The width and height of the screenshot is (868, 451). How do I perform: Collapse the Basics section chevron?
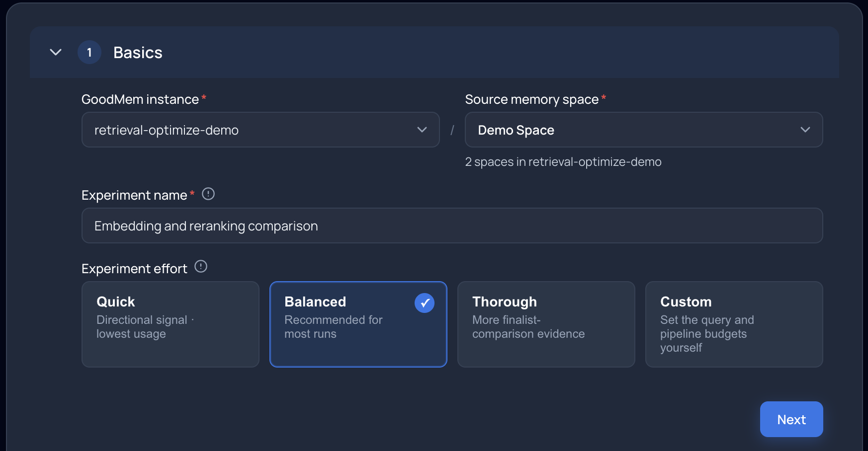[x=56, y=52]
